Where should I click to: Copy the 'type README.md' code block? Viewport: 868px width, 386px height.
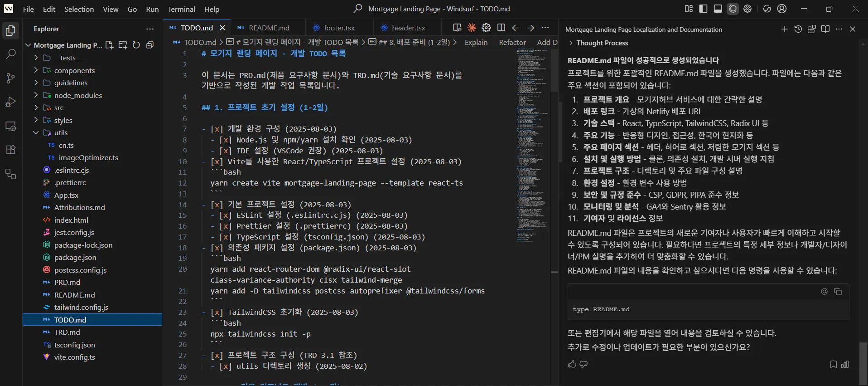coord(838,292)
